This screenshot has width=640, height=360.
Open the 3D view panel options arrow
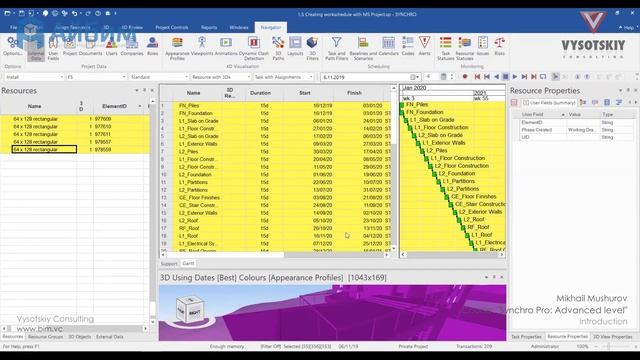pos(486,277)
